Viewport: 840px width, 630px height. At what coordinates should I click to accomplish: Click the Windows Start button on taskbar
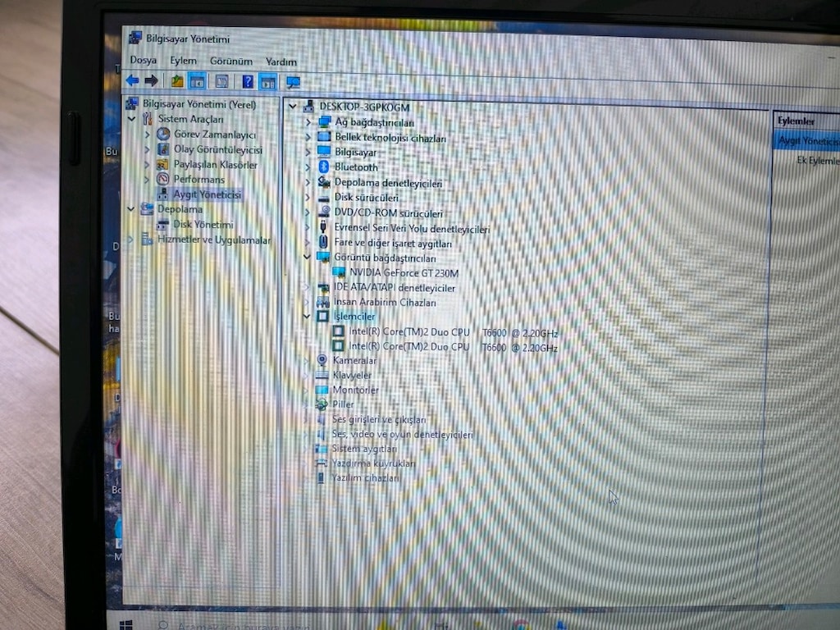click(126, 625)
